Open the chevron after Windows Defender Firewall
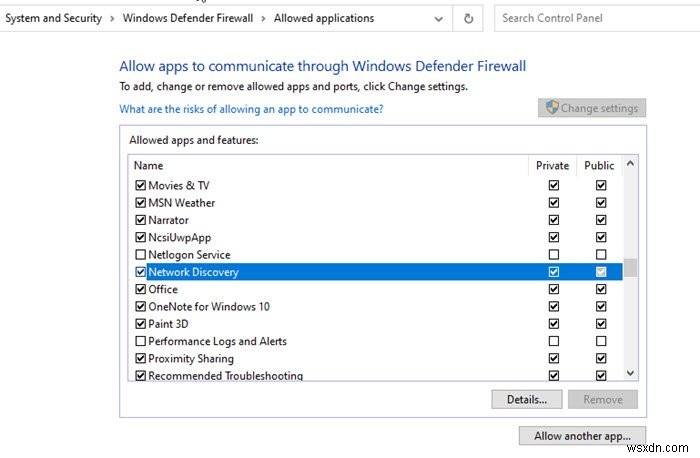Image resolution: width=700 pixels, height=458 pixels. click(x=263, y=19)
